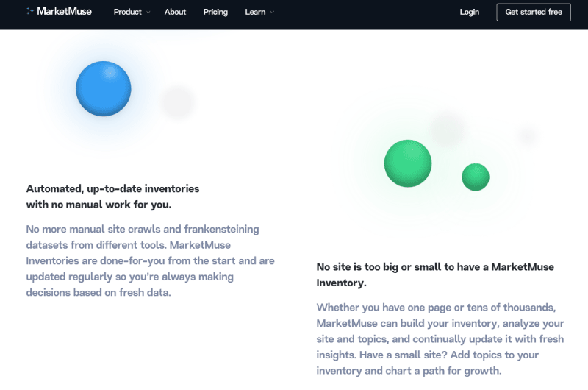This screenshot has width=588, height=390.
Task: Click the Get started free button
Action: [x=534, y=12]
